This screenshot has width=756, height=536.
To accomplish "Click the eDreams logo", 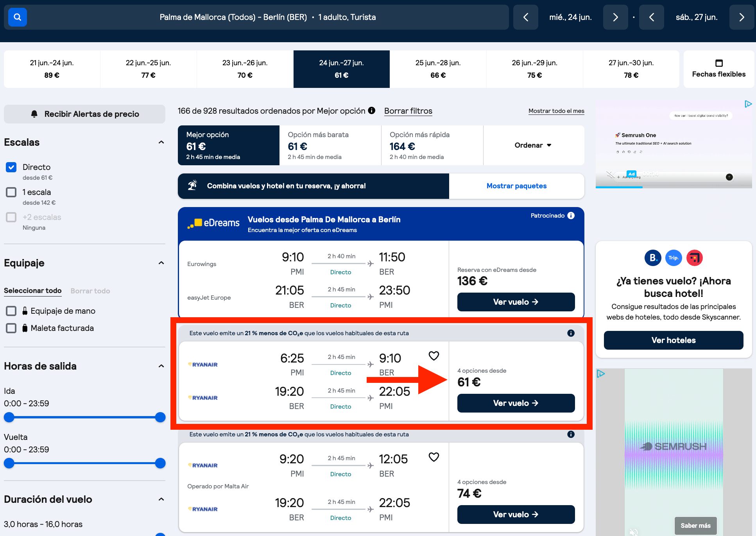I will pos(213,223).
